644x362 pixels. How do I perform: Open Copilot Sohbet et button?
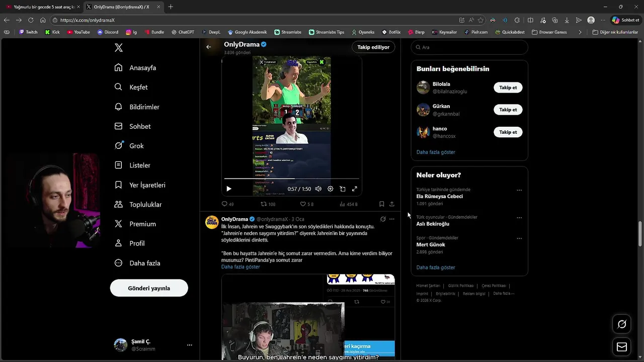click(625, 20)
